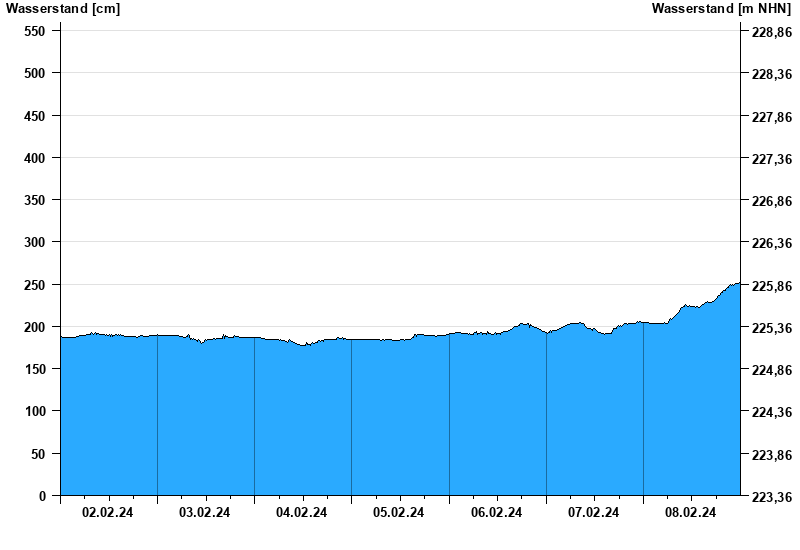The image size is (800, 550).
Task: Click the "Wasserstand [m NHN]" axis title
Action: click(x=721, y=9)
